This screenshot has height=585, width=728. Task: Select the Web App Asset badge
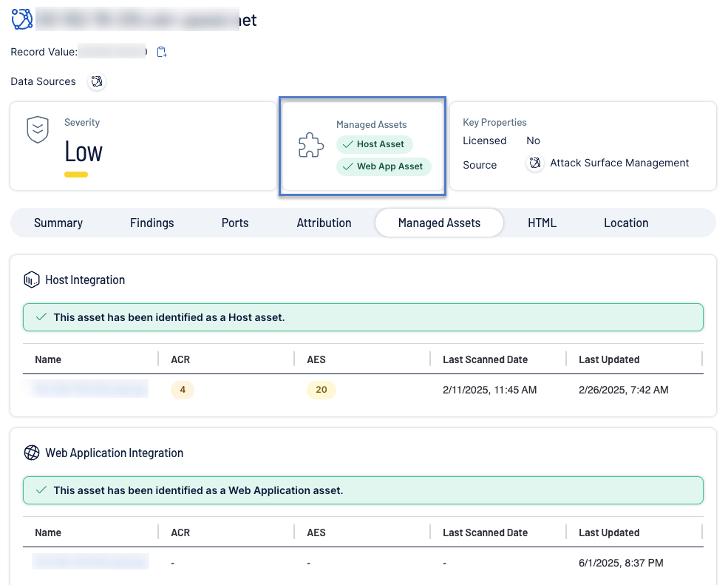(383, 166)
